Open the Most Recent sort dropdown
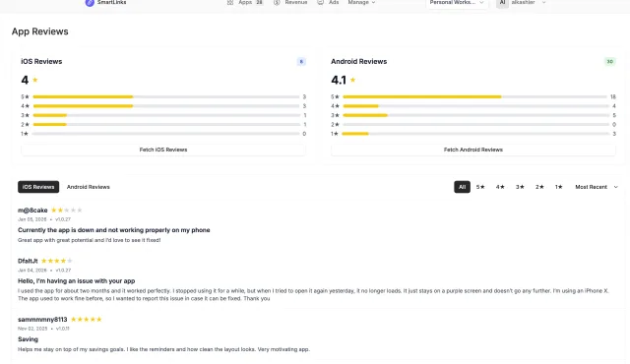The height and width of the screenshot is (364, 630). pos(597,187)
